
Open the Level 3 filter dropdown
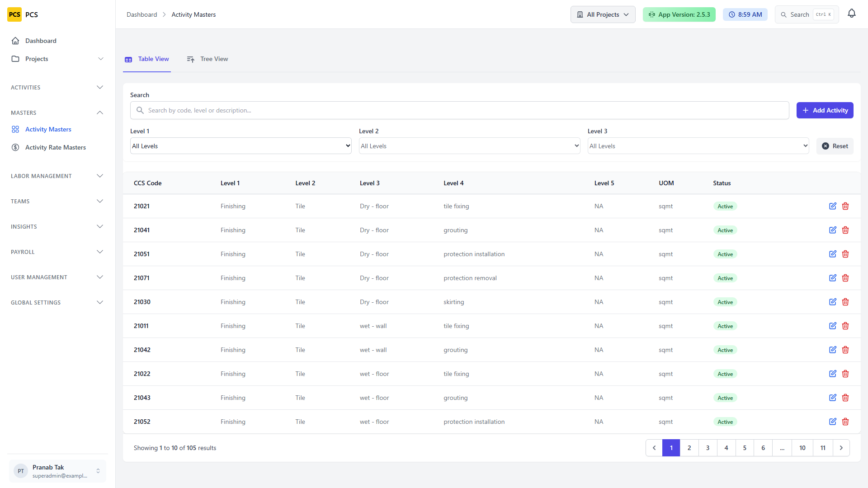click(x=698, y=146)
